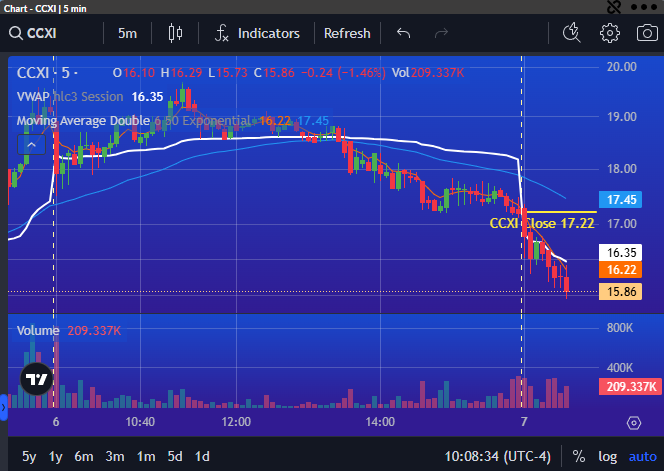Click the Refresh button
Screen dimensions: 664x471
(x=347, y=33)
